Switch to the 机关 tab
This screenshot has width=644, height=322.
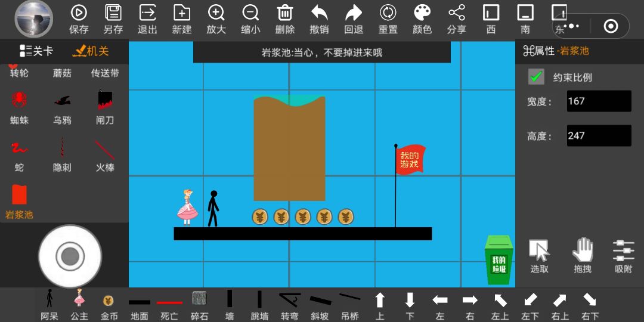[91, 51]
